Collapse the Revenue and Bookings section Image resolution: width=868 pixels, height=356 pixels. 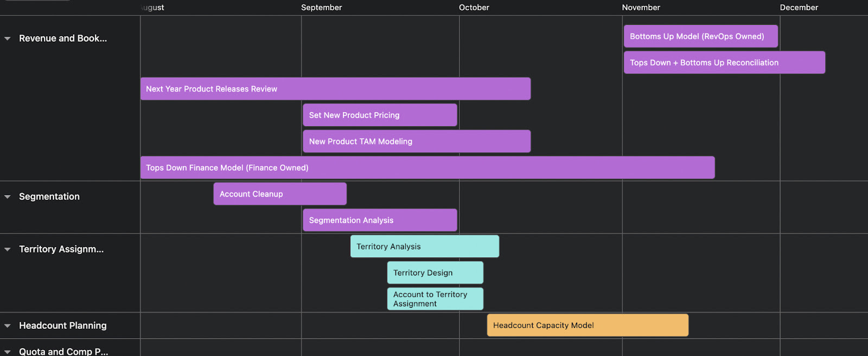coord(7,38)
